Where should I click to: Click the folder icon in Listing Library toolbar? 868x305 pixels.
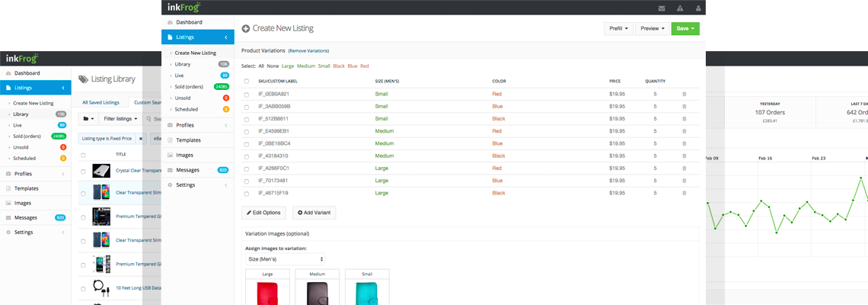click(x=89, y=119)
